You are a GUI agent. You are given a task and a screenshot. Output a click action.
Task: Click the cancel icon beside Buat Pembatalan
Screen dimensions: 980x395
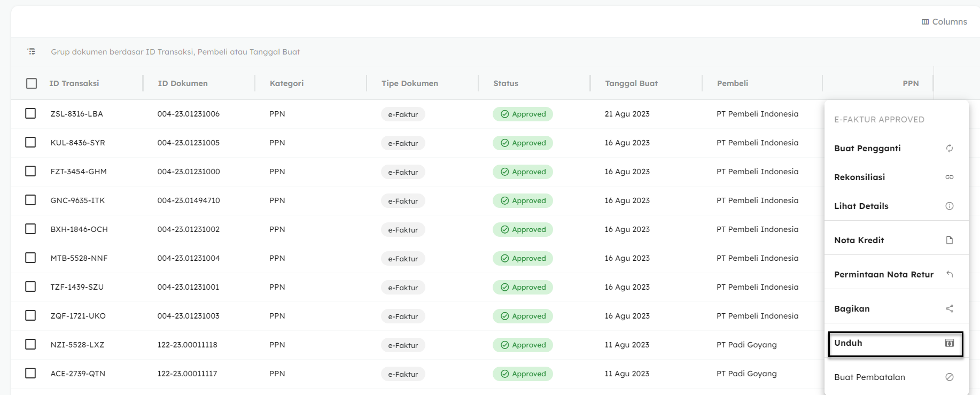click(x=949, y=377)
